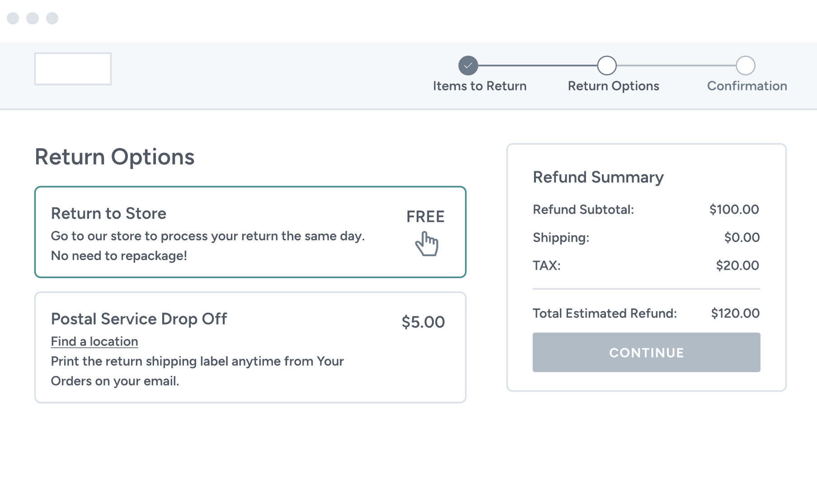
Task: Click the Return Options page title
Action: pos(115,157)
